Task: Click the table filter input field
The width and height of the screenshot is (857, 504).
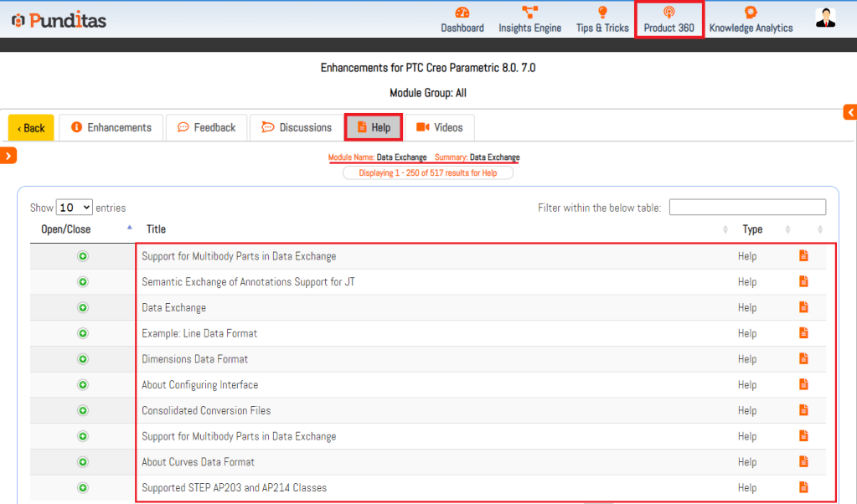Action: click(747, 208)
